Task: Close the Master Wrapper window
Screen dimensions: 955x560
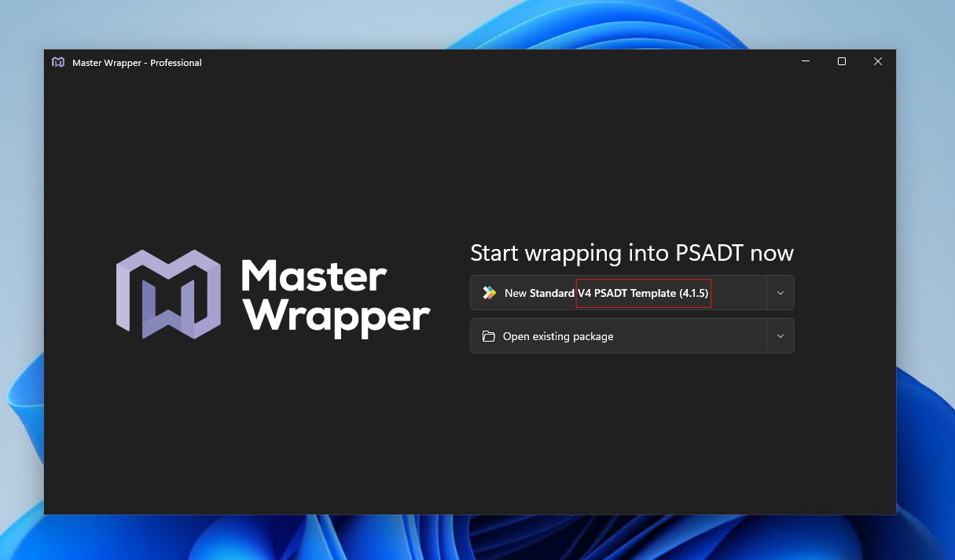Action: 878,61
